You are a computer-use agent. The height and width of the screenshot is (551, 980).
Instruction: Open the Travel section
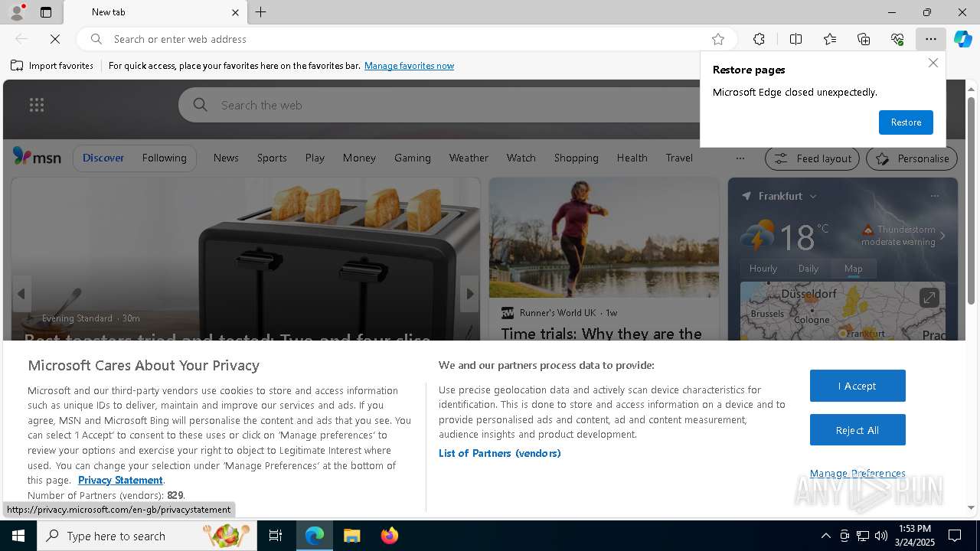pos(679,158)
